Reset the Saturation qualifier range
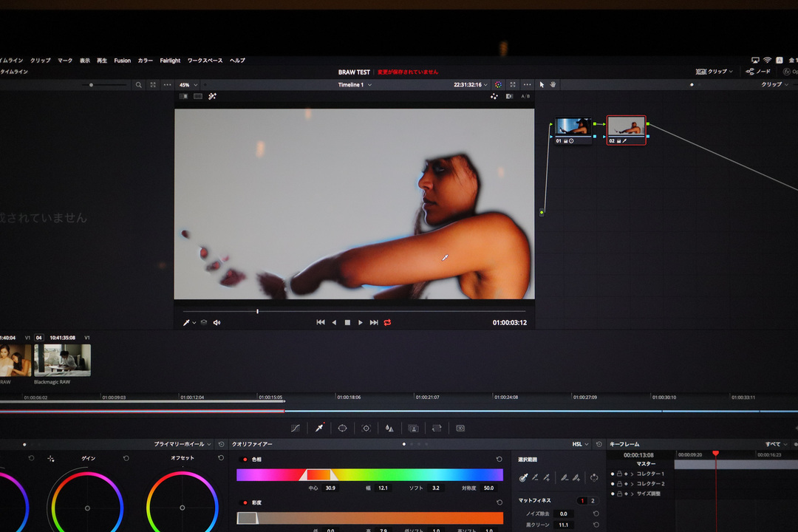The width and height of the screenshot is (798, 532). pos(499,502)
